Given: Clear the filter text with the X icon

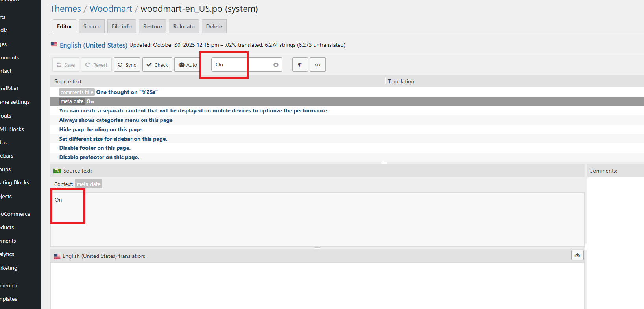Looking at the screenshot, I should click(x=276, y=65).
